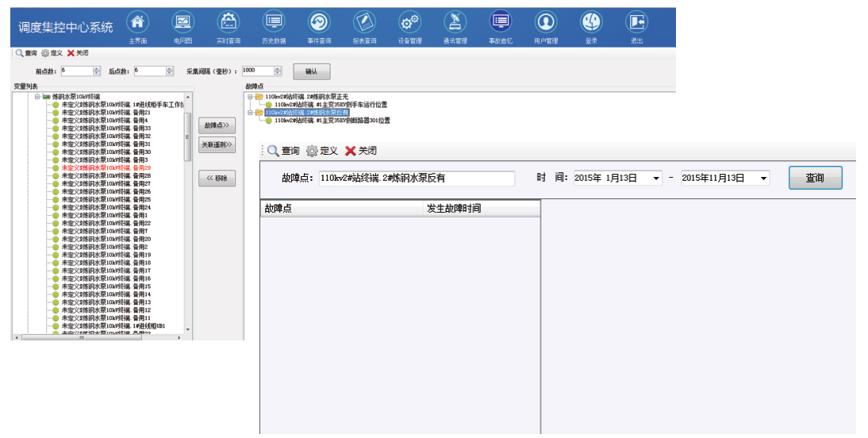
Task: Select the red 备用29 tree item
Action: (x=106, y=168)
